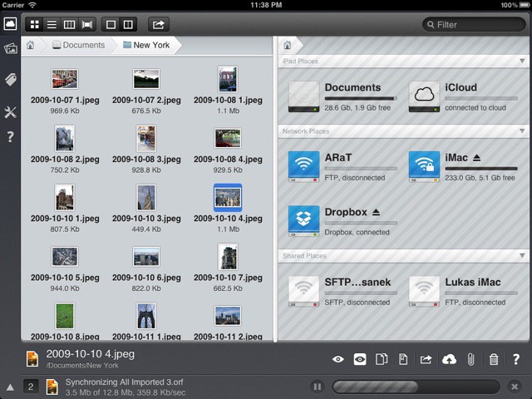This screenshot has width=532, height=399.
Task: Open the tags sidebar icon
Action: tap(10, 80)
